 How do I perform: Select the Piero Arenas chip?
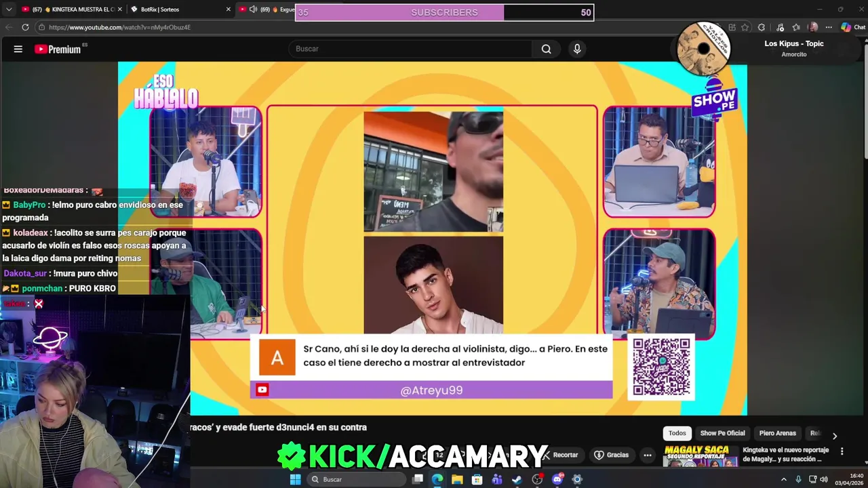pos(777,433)
